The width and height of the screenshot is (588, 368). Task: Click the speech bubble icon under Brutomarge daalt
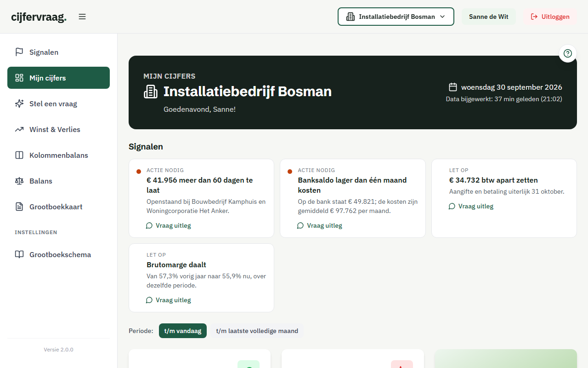click(149, 300)
